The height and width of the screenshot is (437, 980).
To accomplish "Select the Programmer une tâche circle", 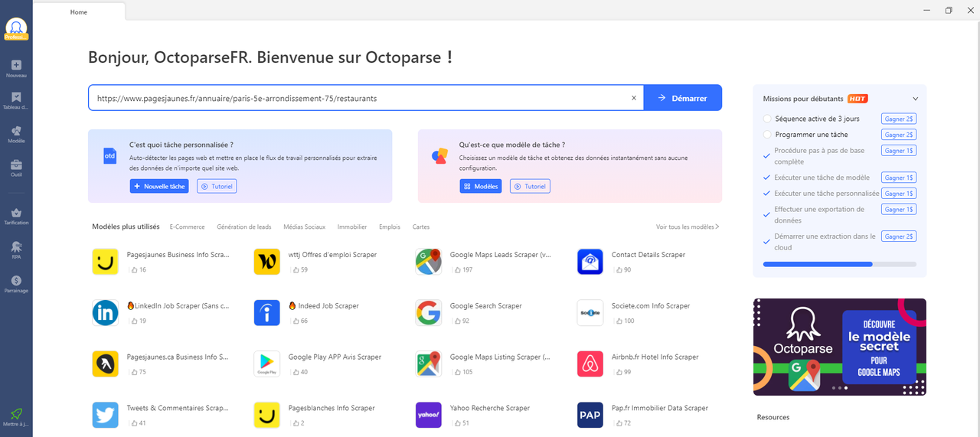I will [x=767, y=135].
